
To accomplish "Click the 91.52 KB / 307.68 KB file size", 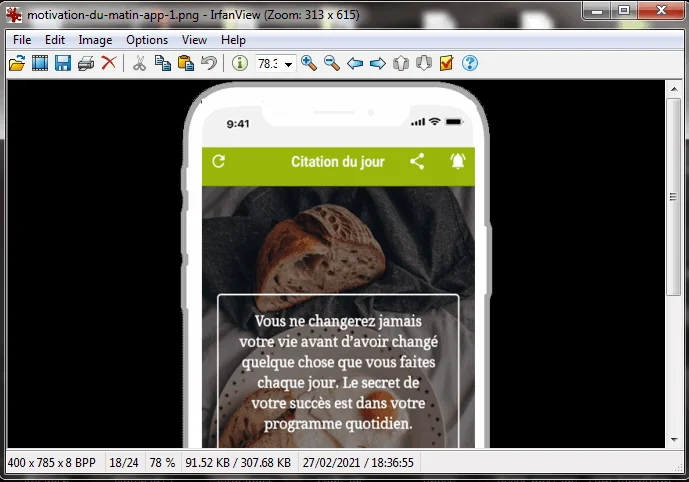I will [x=238, y=463].
